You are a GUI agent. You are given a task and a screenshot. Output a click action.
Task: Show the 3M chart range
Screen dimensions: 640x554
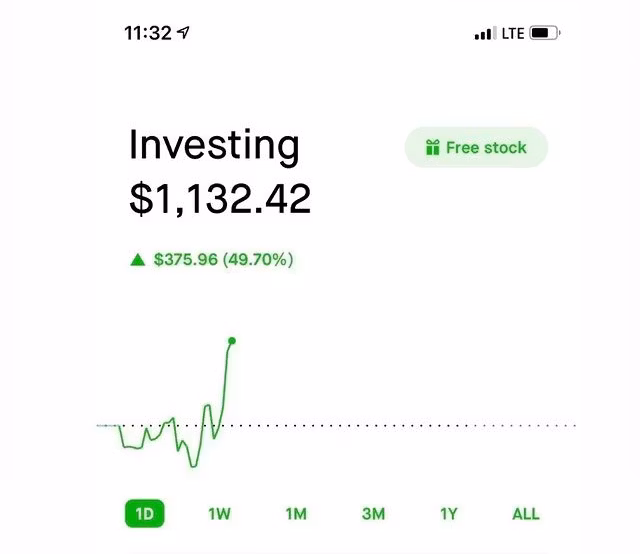(x=373, y=514)
